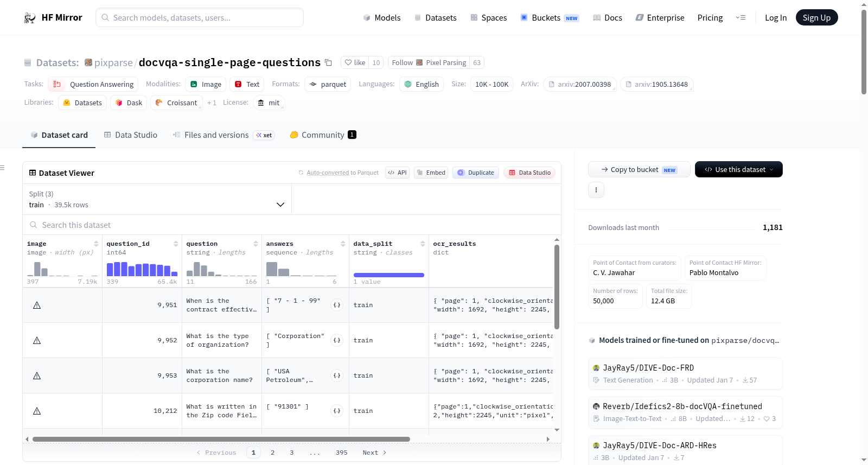Go to page 395
Image resolution: width=868 pixels, height=465 pixels.
tap(341, 453)
